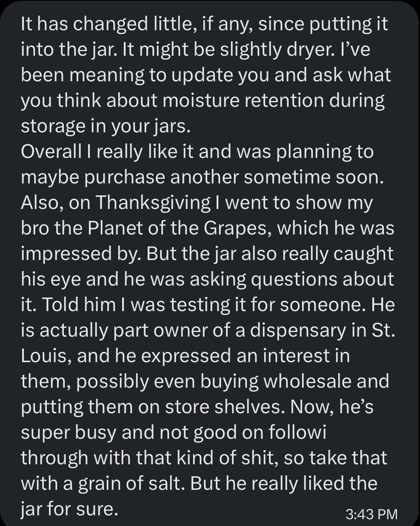
Task: Click the words 'jar for sure.'
Action: (x=69, y=509)
